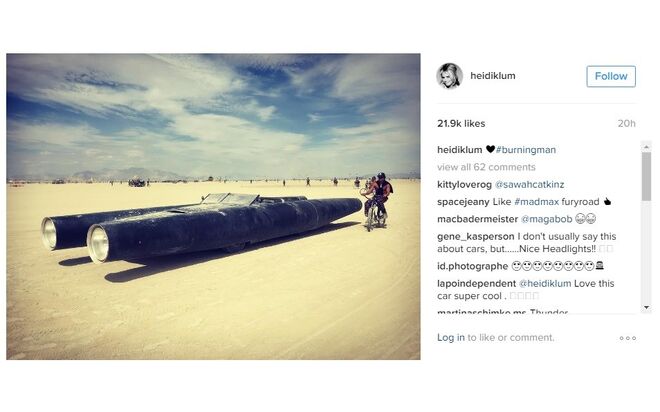Click the Burning Man car photo
Viewport: 660px width, 412px height.
tap(213, 207)
